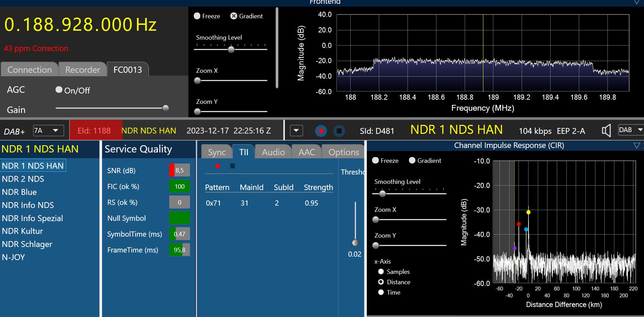Click the dark TII stop square
This screenshot has width=644, height=317.
tap(232, 166)
